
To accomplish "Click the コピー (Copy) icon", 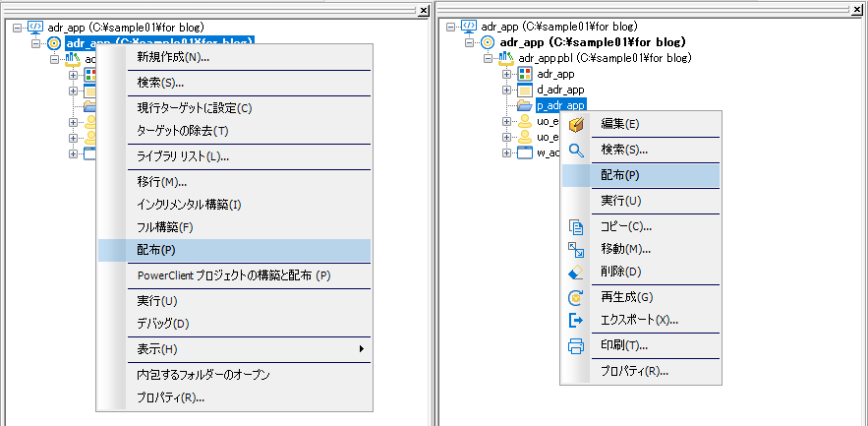I will tap(577, 226).
